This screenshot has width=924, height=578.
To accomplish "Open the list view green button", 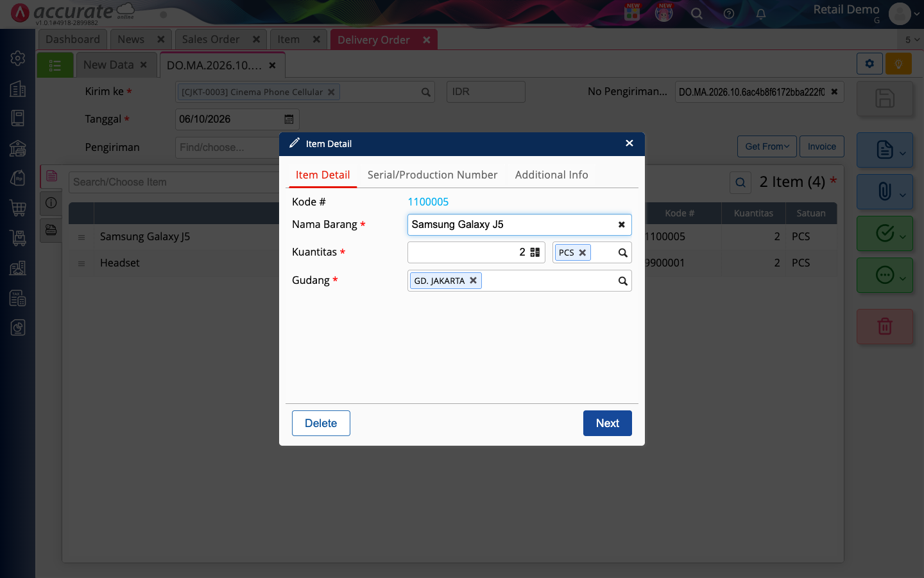I will (55, 66).
